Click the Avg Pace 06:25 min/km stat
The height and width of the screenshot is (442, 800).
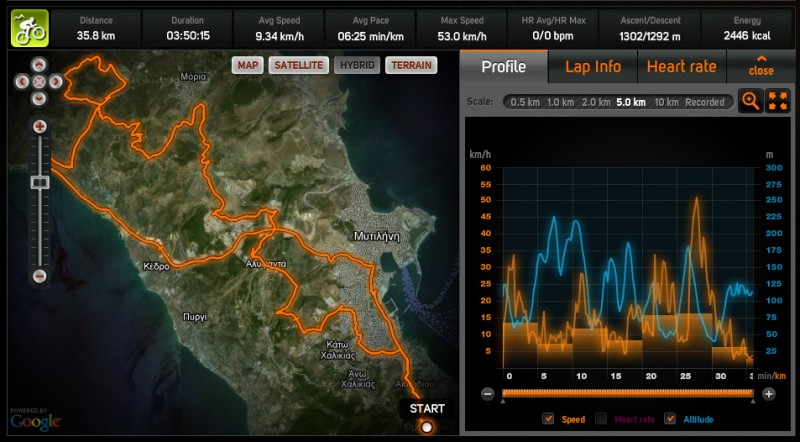pyautogui.click(x=370, y=29)
